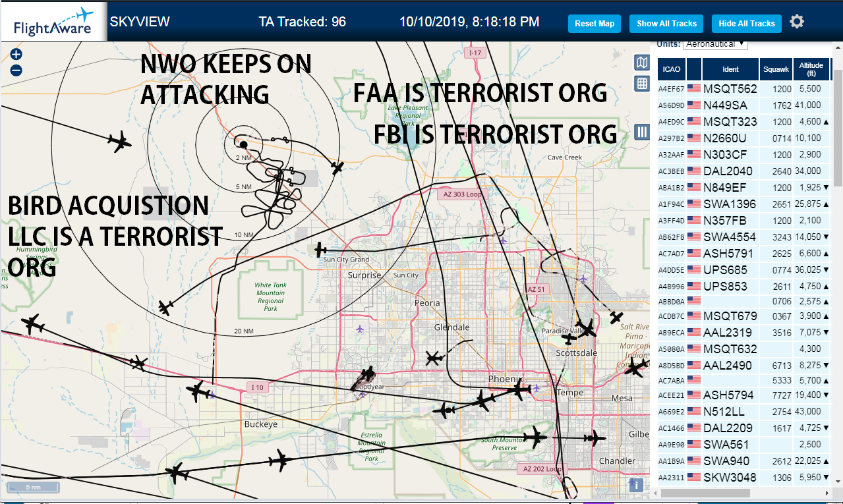
Task: Select flight MSQT562 row
Action: (743, 89)
